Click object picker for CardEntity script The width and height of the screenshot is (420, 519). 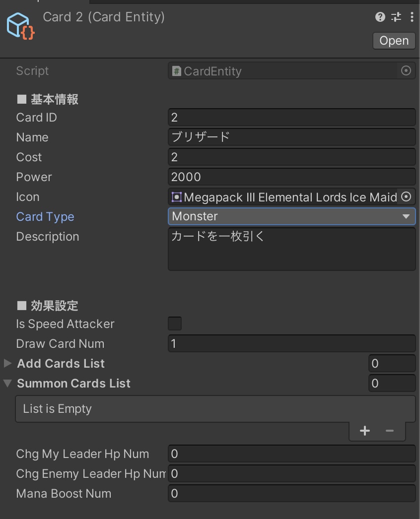click(x=406, y=71)
